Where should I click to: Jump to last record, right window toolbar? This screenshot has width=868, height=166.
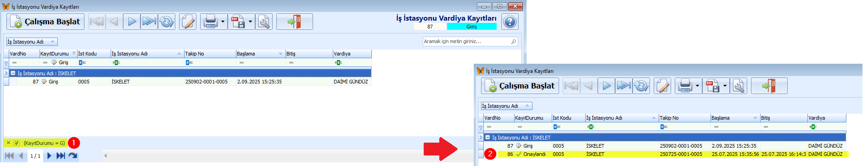coord(624,86)
